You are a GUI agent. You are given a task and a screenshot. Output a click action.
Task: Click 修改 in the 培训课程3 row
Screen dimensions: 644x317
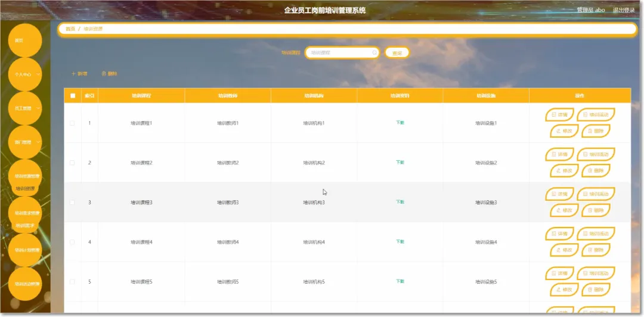564,210
